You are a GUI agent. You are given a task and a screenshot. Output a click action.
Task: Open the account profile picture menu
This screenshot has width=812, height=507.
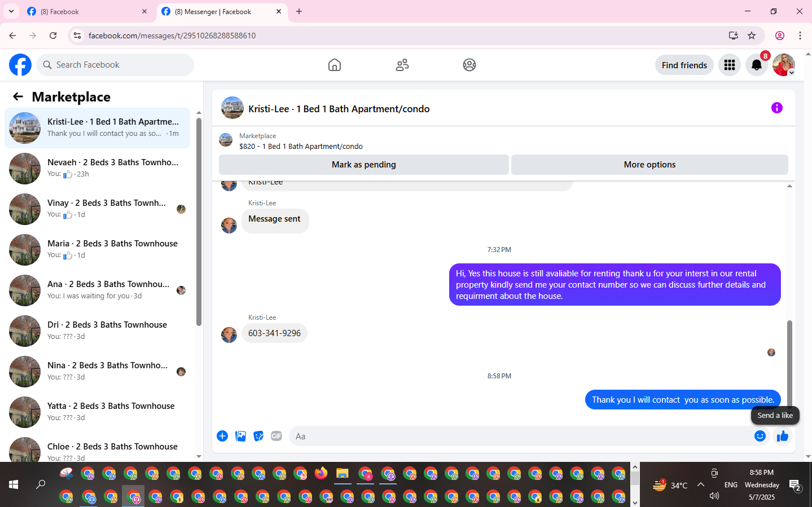tap(784, 65)
